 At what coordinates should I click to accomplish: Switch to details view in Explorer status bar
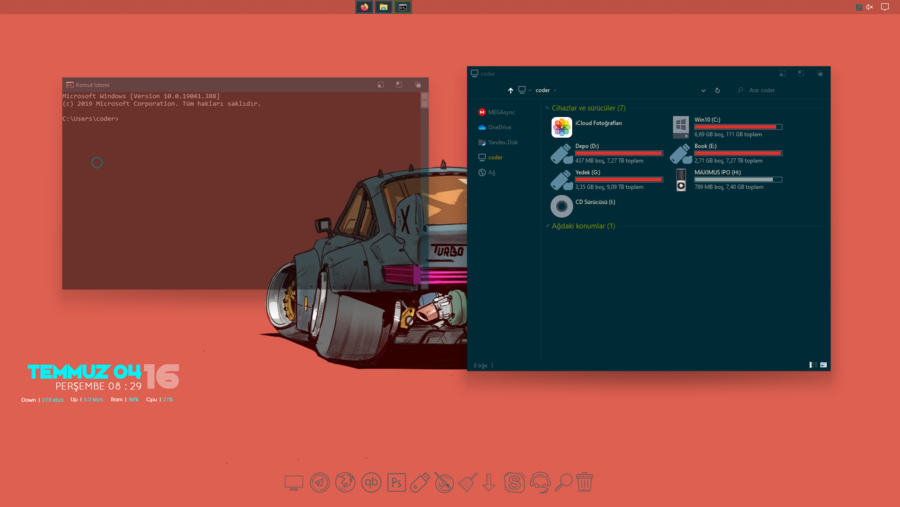tap(812, 365)
